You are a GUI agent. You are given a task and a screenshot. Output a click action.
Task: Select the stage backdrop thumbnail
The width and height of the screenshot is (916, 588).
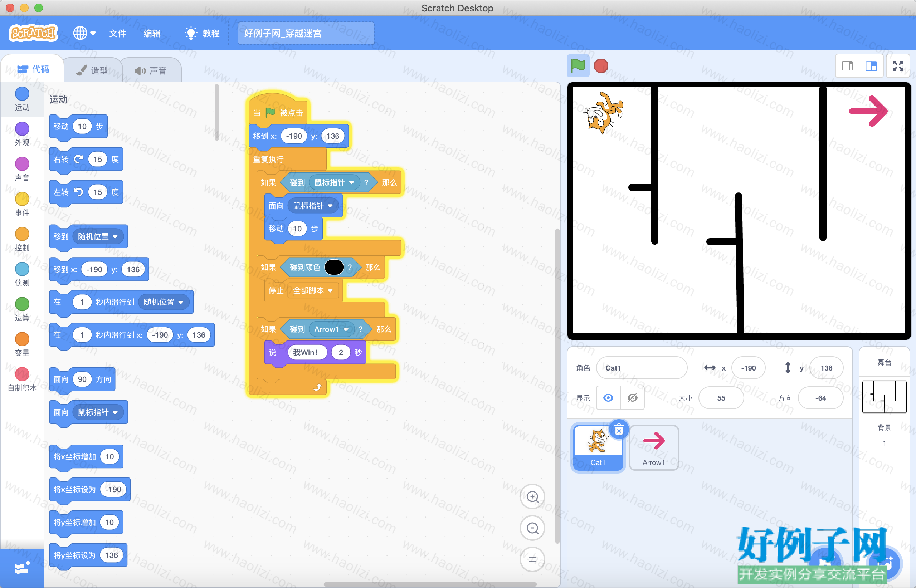pos(884,397)
